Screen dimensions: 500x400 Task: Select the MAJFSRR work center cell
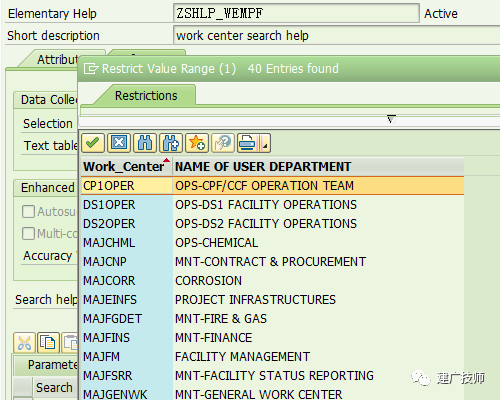pyautogui.click(x=127, y=376)
